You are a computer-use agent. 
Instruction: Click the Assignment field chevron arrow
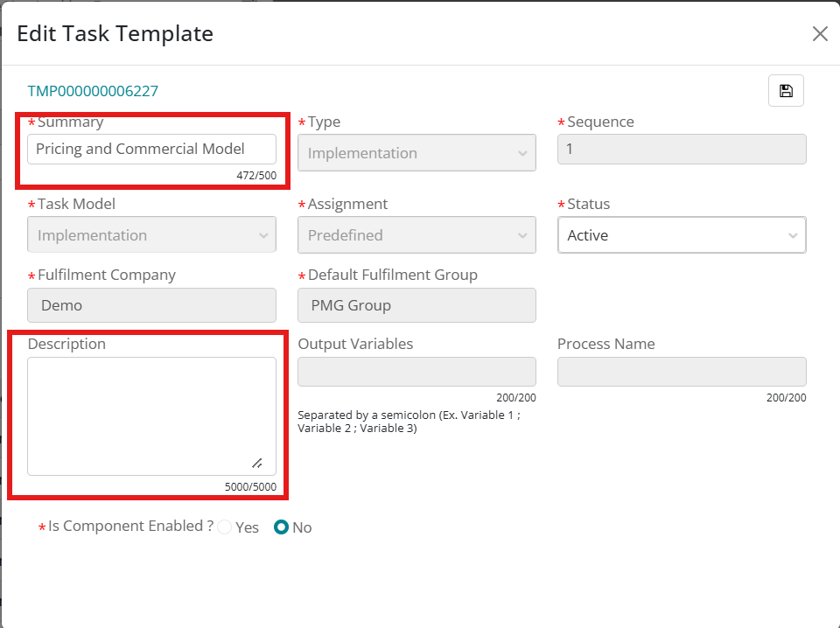point(522,236)
